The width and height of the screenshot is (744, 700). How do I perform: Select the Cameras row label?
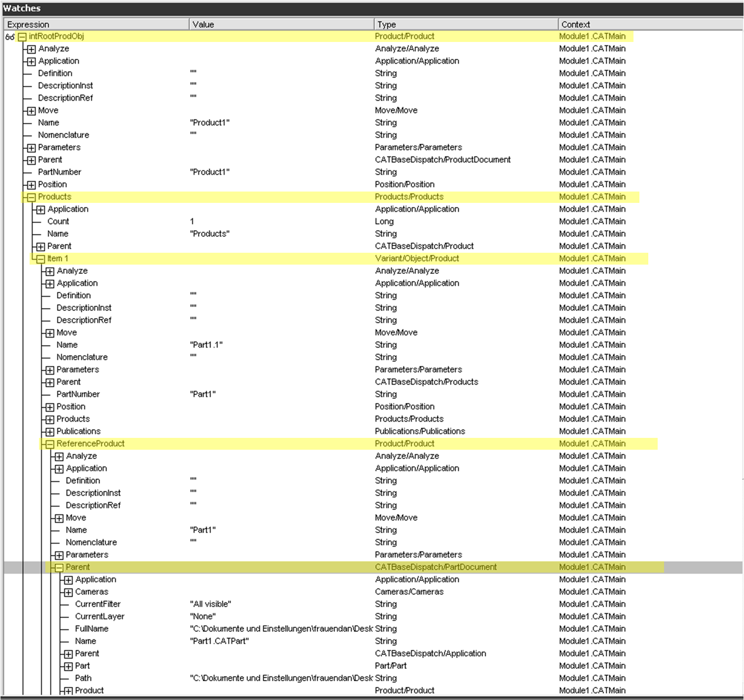click(x=91, y=591)
